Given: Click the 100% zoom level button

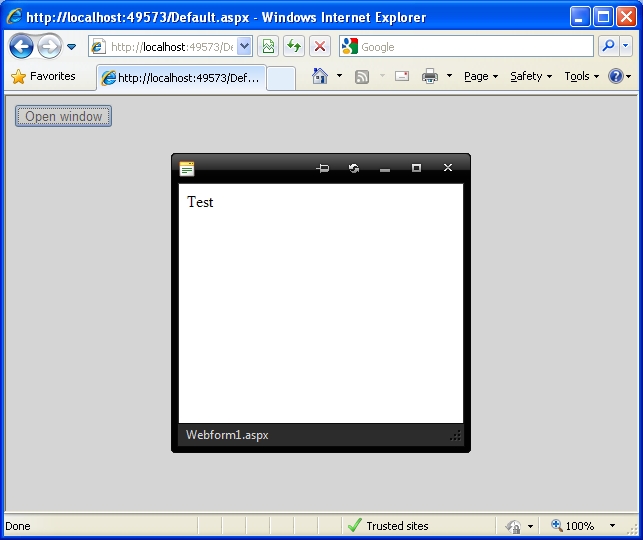Looking at the screenshot, I should pos(573,526).
